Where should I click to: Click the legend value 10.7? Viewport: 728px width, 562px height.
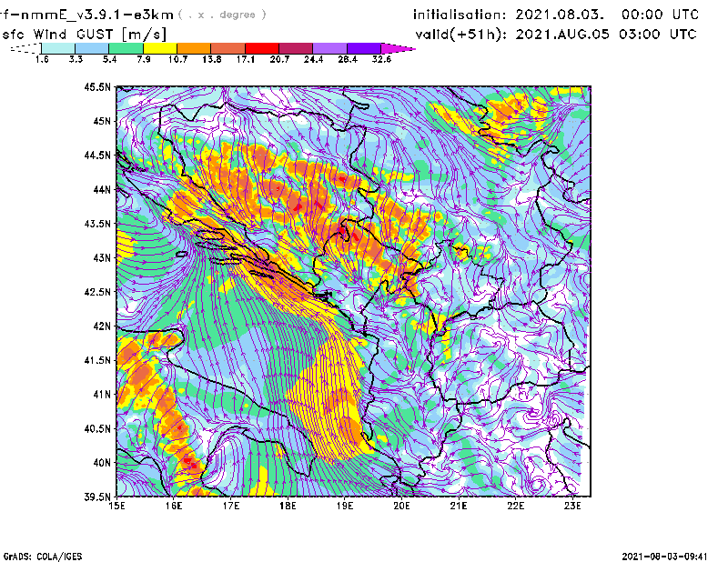click(x=177, y=59)
